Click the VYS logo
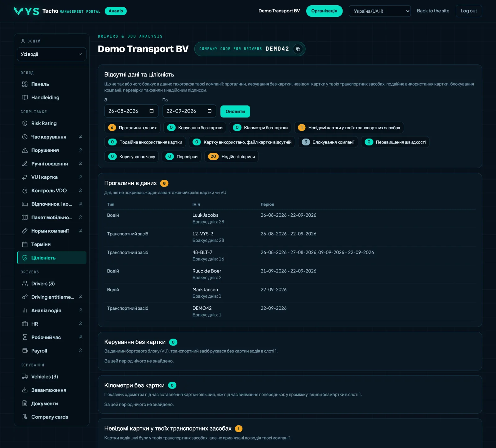496x448 pixels. point(26,11)
